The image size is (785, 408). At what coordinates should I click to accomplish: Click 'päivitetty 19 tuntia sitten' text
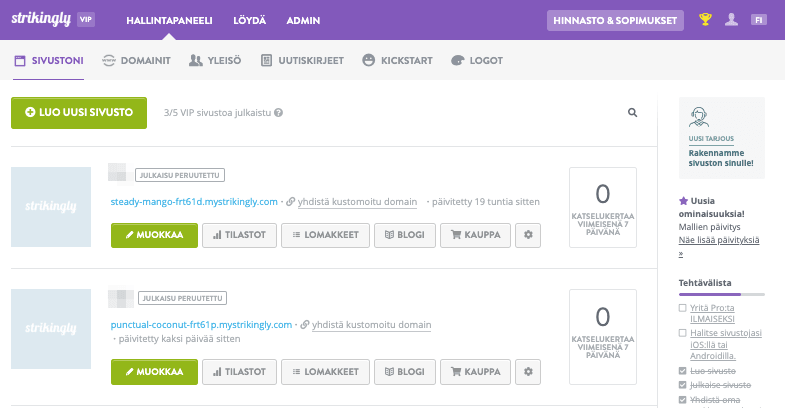[486, 202]
